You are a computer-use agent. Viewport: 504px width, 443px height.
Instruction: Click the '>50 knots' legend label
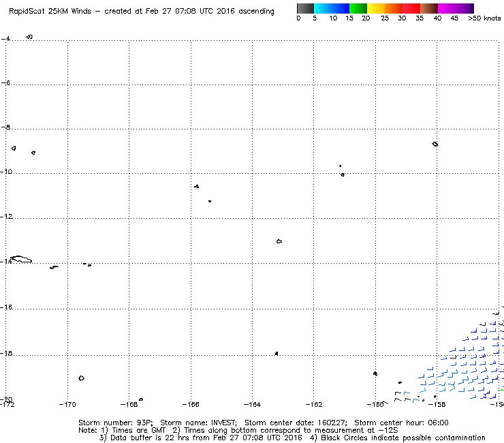pyautogui.click(x=484, y=18)
